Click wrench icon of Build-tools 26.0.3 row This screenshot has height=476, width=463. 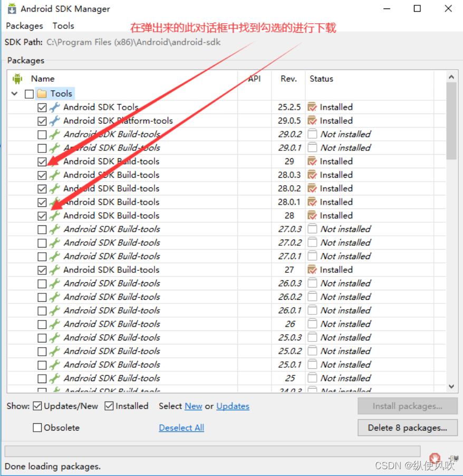point(55,283)
